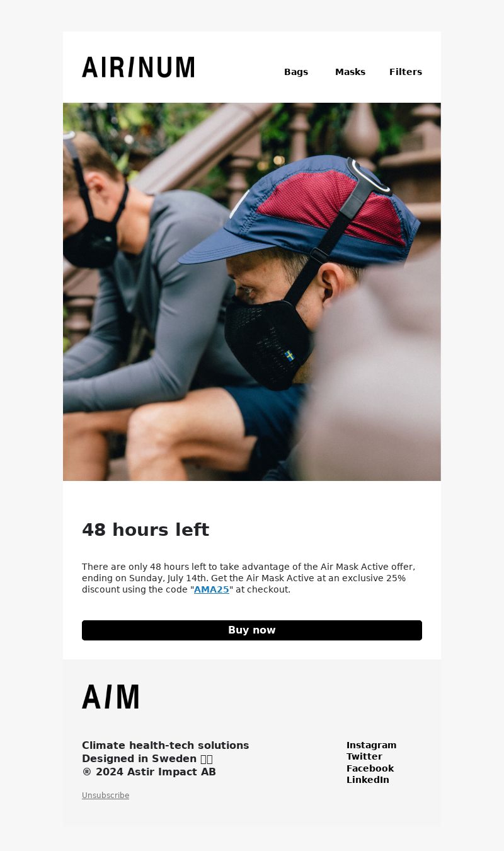Click the Swedish flag patch on the mask
This screenshot has height=851, width=504.
coord(290,356)
